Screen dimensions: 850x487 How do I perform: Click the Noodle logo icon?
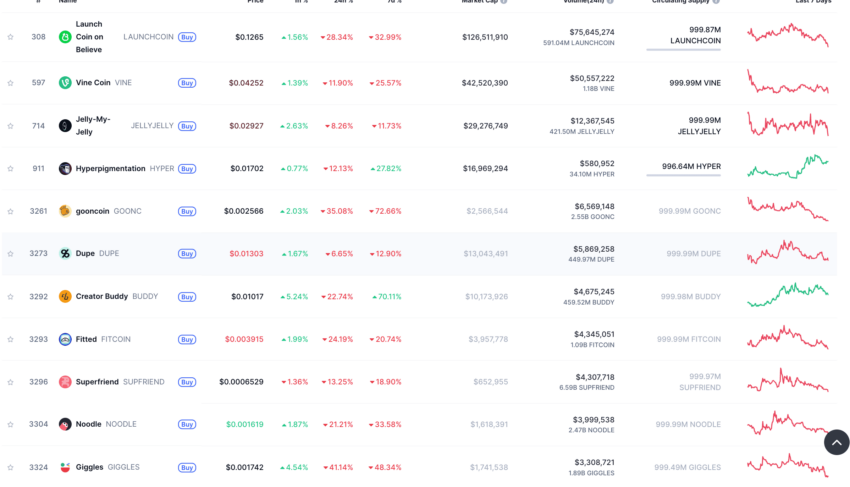coord(65,424)
